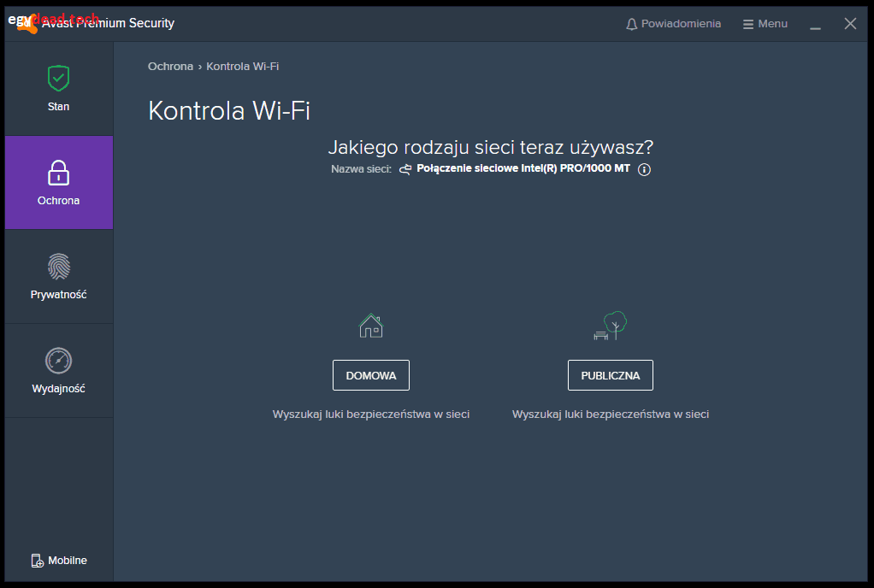Open Prywatność via fingerprint icon

pos(58,267)
